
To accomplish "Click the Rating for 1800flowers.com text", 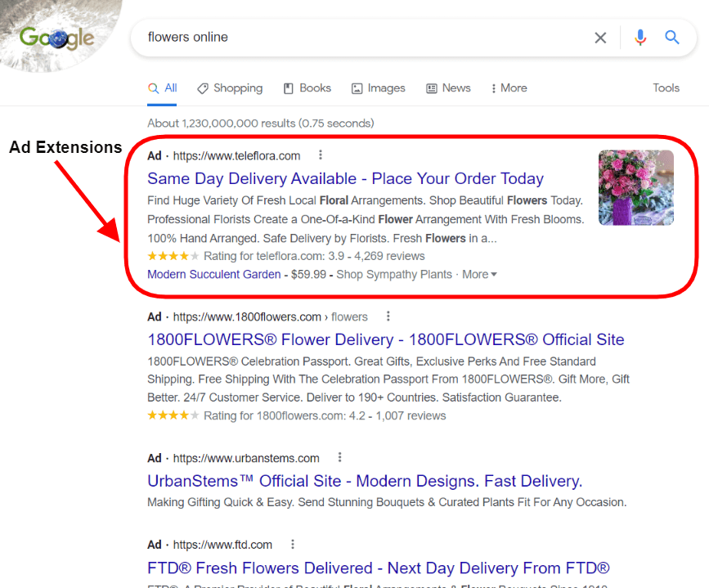I will click(325, 415).
